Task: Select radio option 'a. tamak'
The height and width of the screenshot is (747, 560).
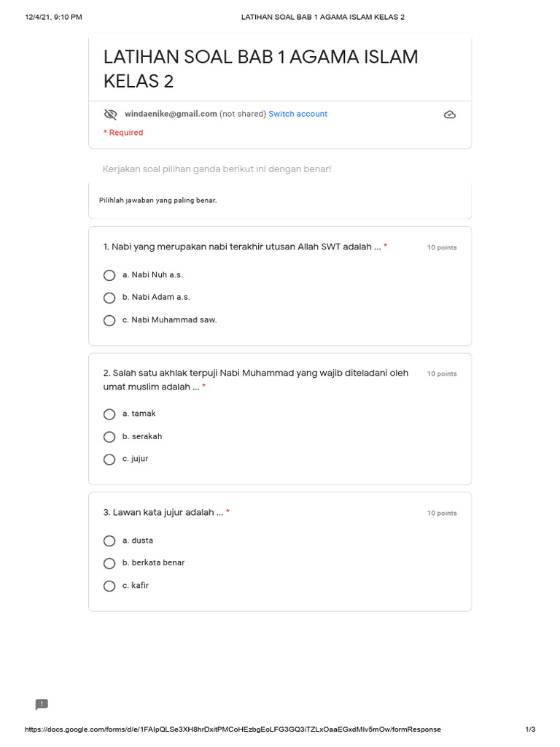Action: [109, 414]
